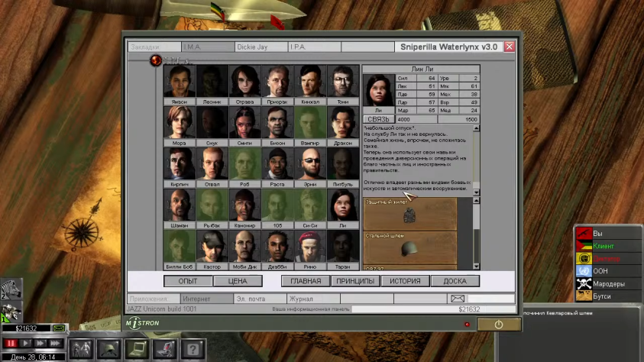
Task: Select the Вы faction icon
Action: pos(584,233)
